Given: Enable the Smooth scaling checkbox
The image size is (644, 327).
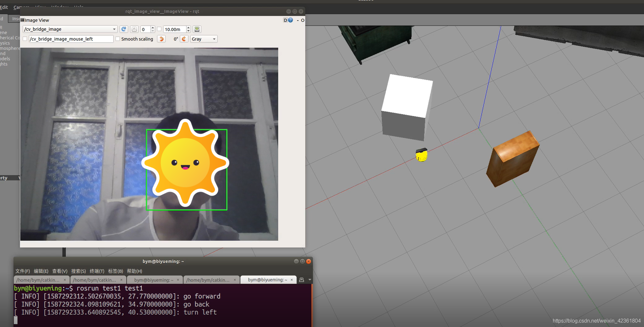Looking at the screenshot, I should pyautogui.click(x=118, y=39).
